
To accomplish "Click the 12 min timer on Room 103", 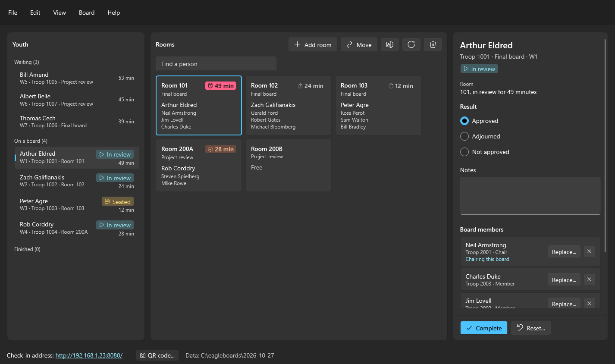I will tap(401, 86).
